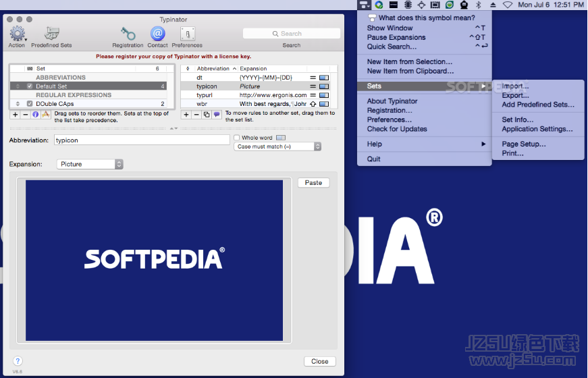Uncheck the Default Set checkbox
The width and height of the screenshot is (588, 378).
(30, 86)
